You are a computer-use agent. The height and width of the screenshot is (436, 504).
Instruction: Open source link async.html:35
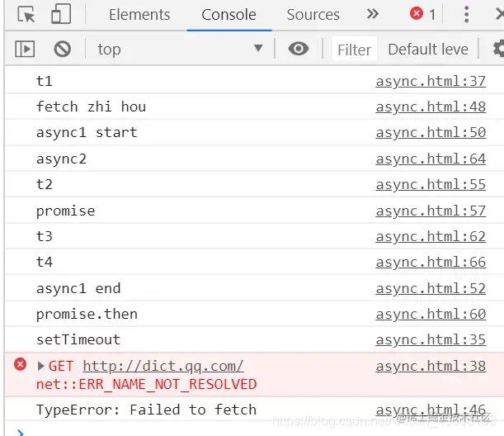pyautogui.click(x=431, y=339)
